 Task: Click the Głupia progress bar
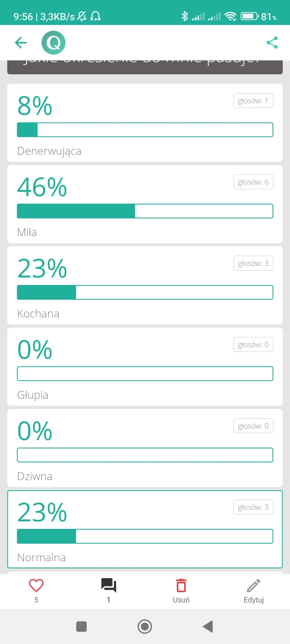click(x=145, y=374)
